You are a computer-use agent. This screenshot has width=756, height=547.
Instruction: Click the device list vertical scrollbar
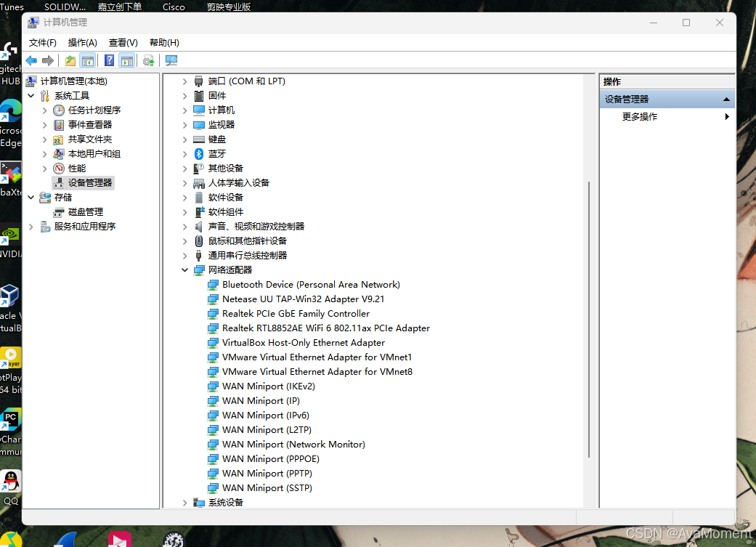click(x=589, y=320)
